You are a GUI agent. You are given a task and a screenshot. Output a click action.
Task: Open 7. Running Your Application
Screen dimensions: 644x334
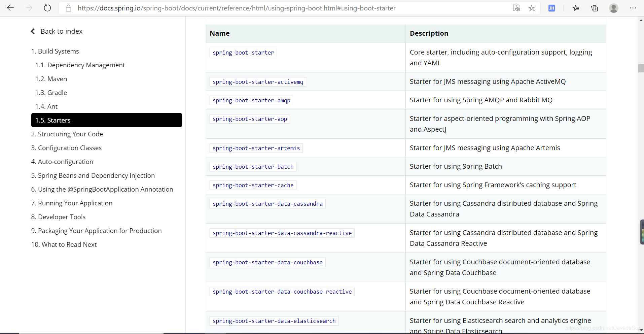(x=72, y=203)
